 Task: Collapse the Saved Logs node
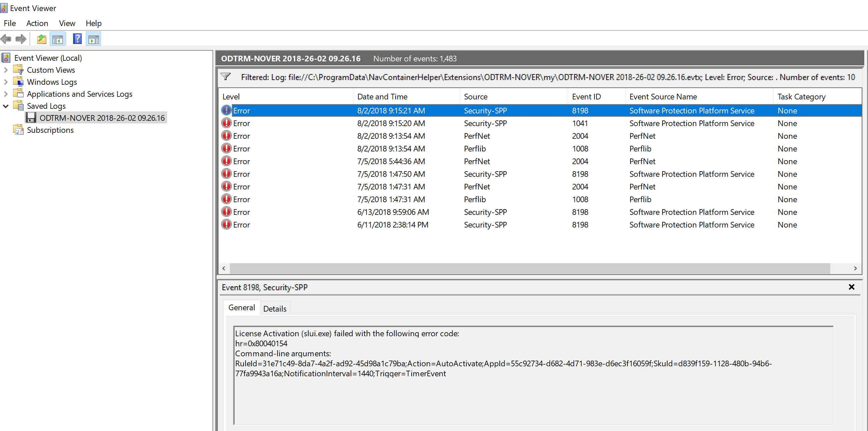click(5, 106)
